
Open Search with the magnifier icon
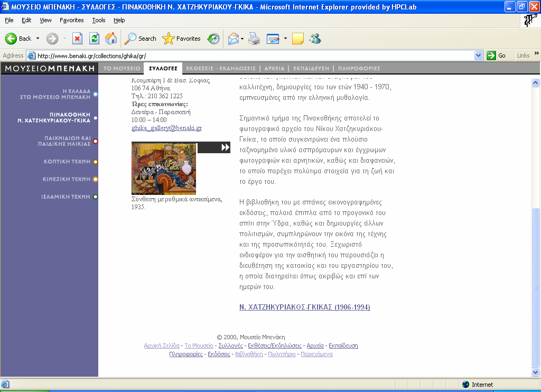(x=130, y=39)
